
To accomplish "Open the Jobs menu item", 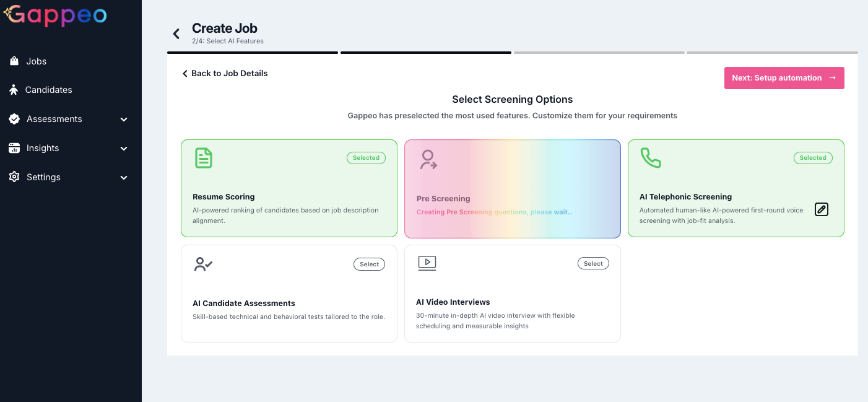I will (37, 61).
